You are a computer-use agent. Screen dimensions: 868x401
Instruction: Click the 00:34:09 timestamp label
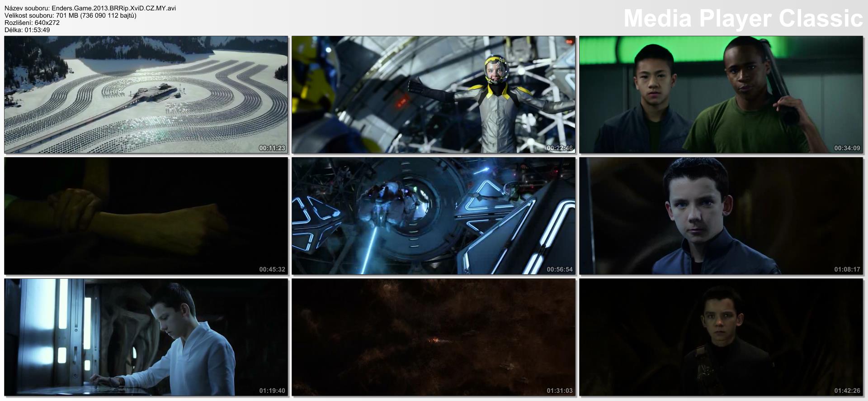coord(847,148)
